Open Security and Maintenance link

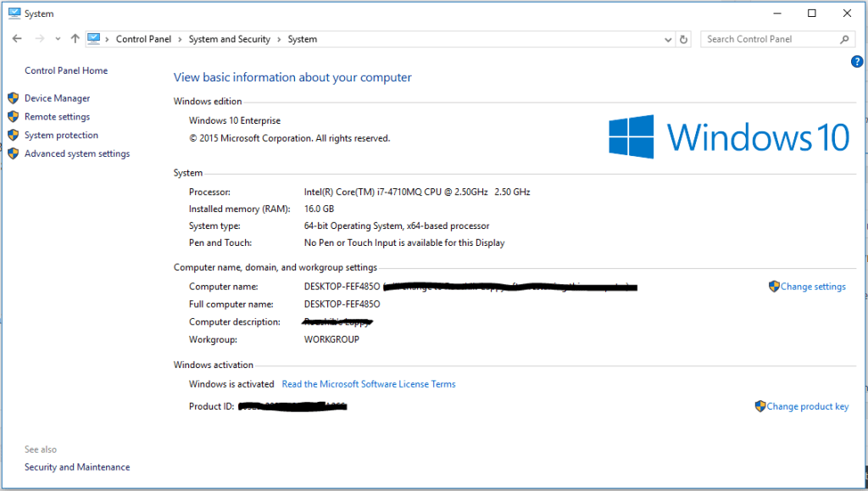[x=77, y=467]
